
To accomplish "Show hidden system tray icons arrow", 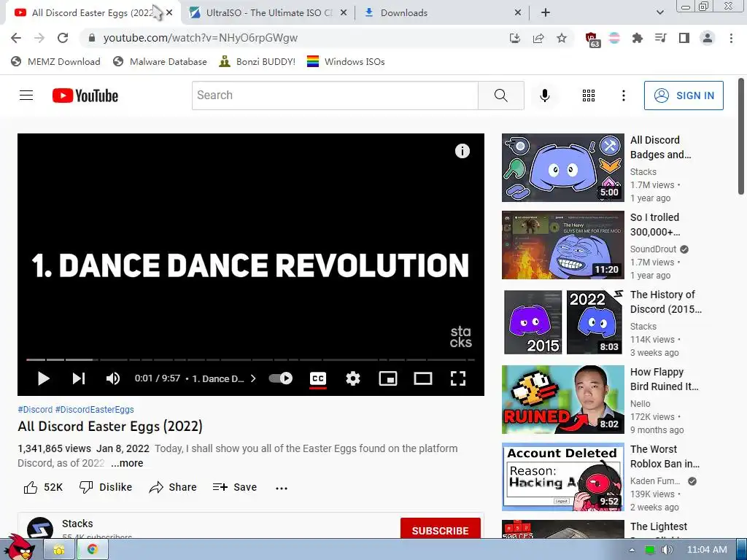I will (x=632, y=550).
